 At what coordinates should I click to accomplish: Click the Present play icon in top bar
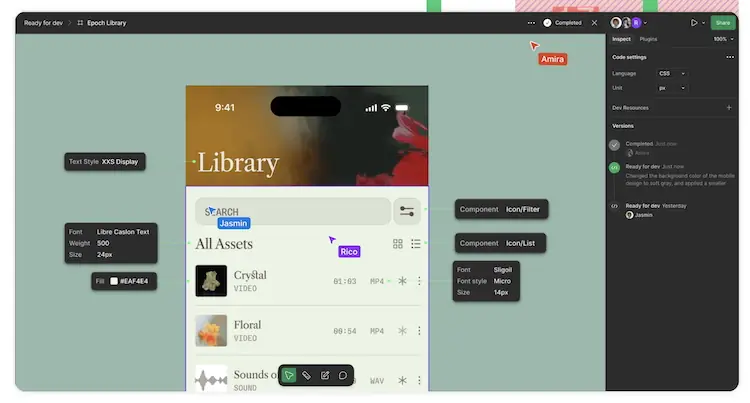pos(694,22)
